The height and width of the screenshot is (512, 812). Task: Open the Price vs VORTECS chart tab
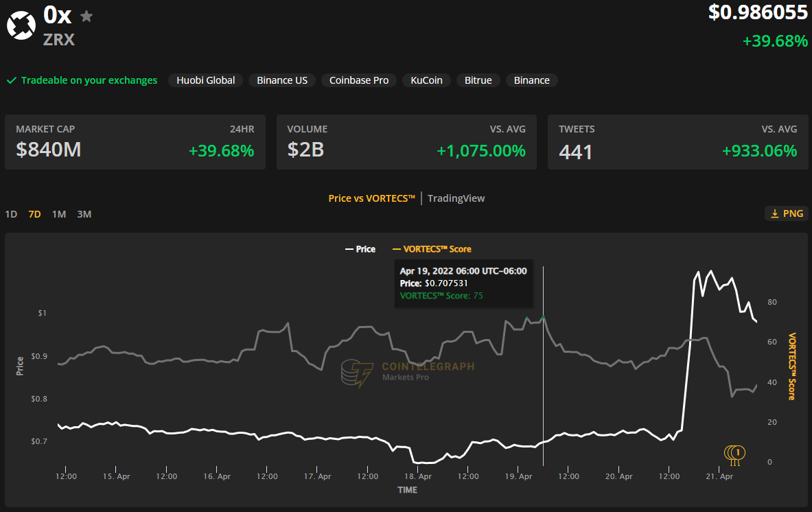click(x=372, y=198)
